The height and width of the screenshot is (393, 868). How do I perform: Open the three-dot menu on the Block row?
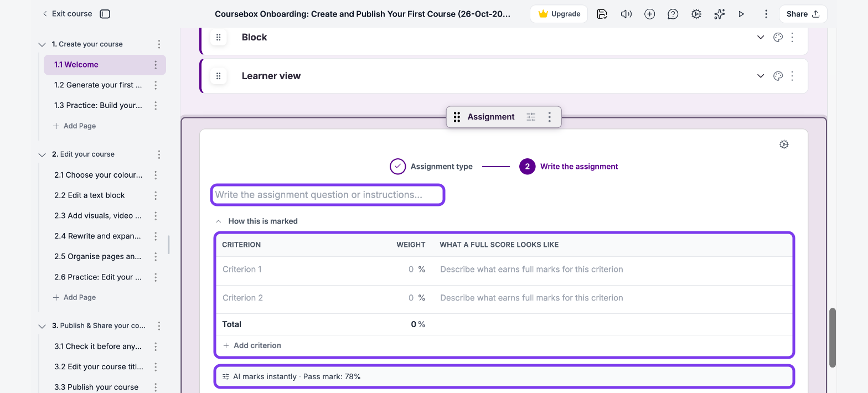[792, 37]
